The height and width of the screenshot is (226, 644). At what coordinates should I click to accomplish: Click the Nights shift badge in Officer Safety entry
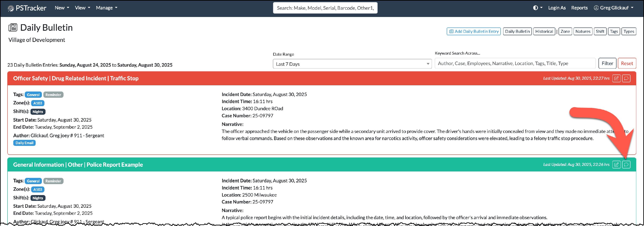click(x=38, y=112)
